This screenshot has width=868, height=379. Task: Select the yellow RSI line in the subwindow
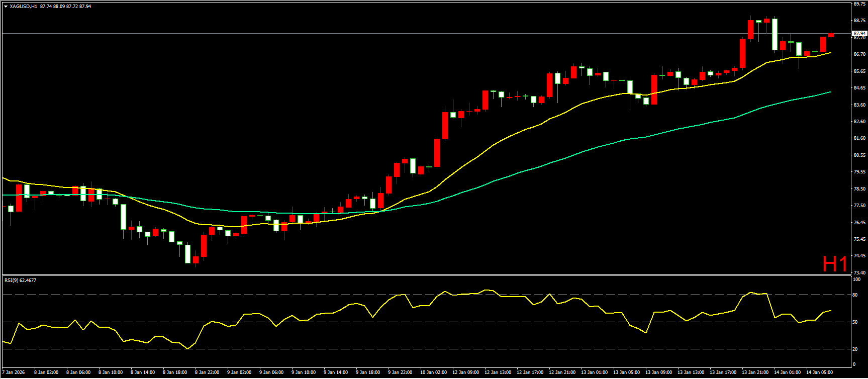tap(352, 304)
